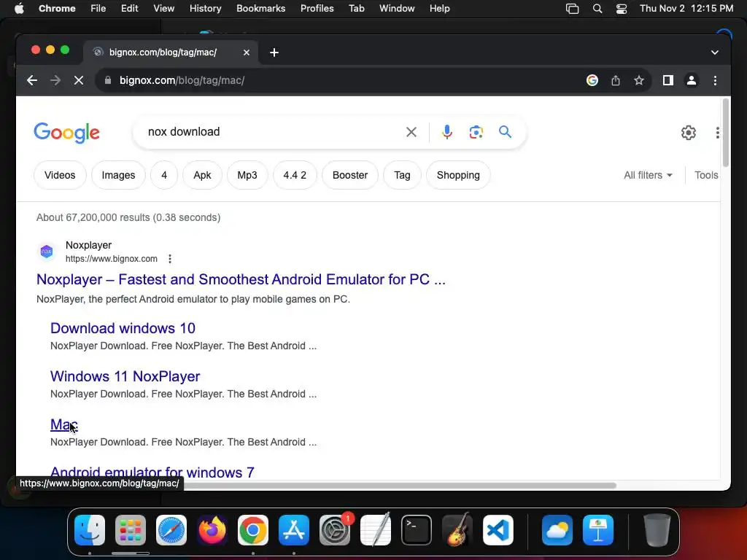Screen dimensions: 747x560
Task: Launch GarageBand from the Dock
Action: coord(457,530)
